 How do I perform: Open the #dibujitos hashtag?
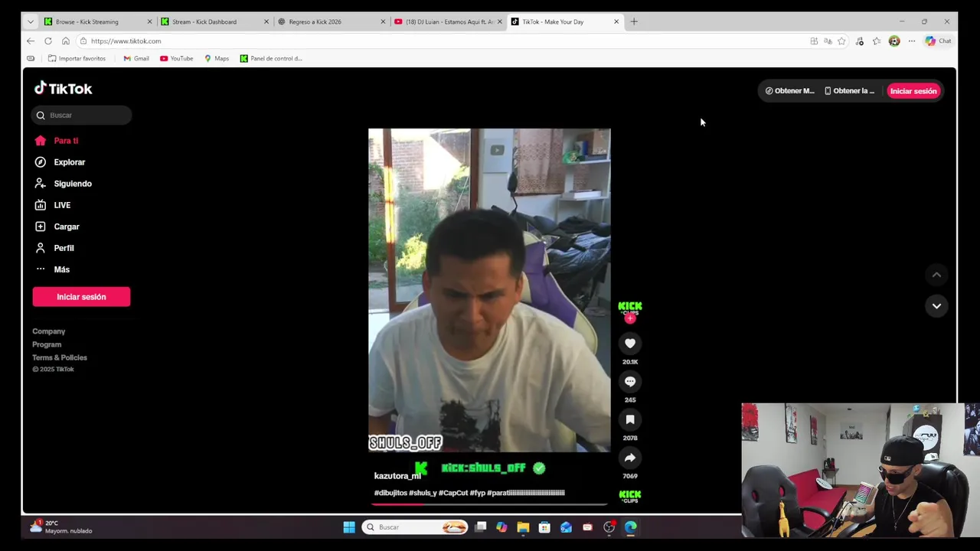pyautogui.click(x=390, y=493)
